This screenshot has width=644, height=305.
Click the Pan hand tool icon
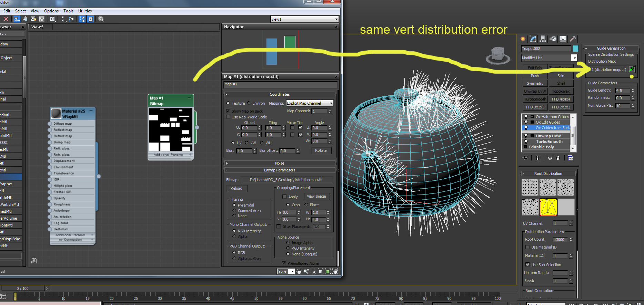299,271
